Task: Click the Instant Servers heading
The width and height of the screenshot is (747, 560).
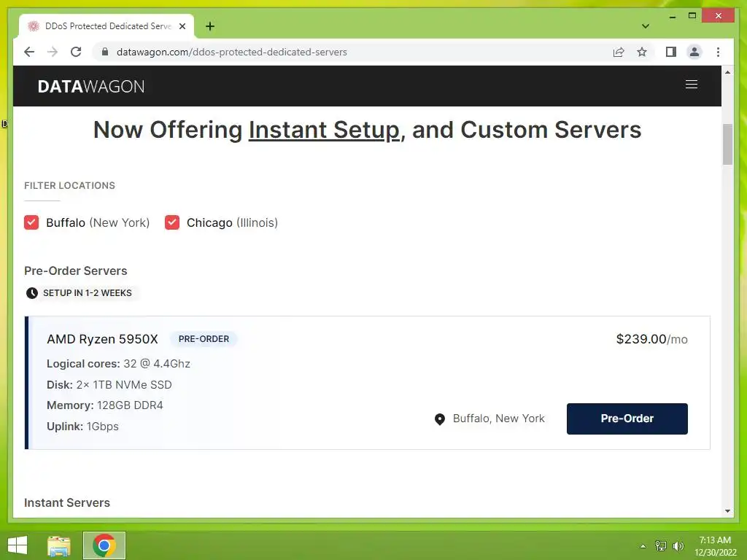Action: click(67, 502)
